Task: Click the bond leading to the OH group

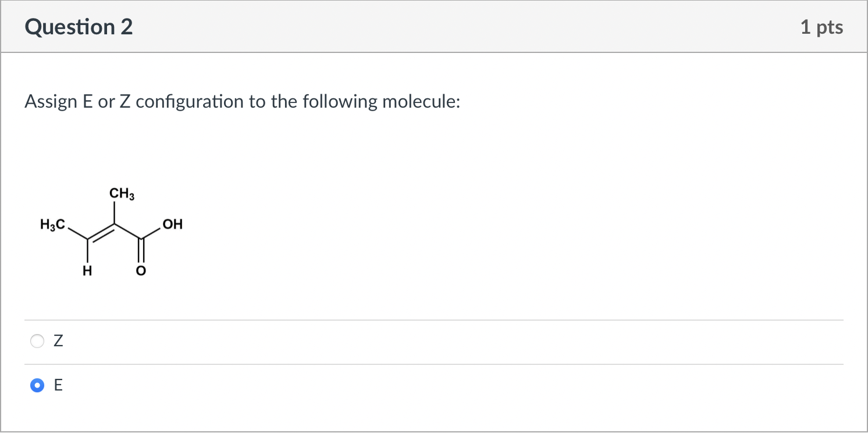Action: click(151, 232)
